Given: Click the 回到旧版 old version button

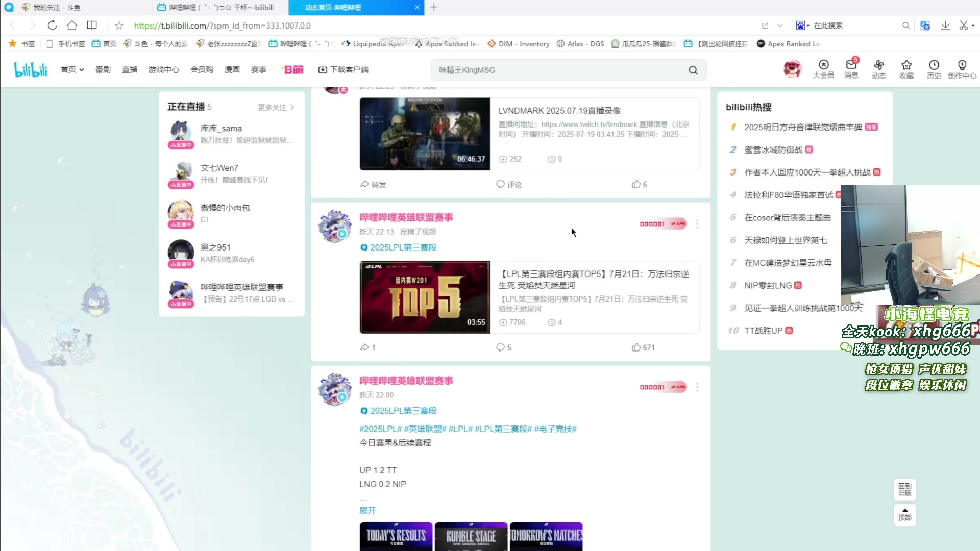Looking at the screenshot, I should pos(904,489).
